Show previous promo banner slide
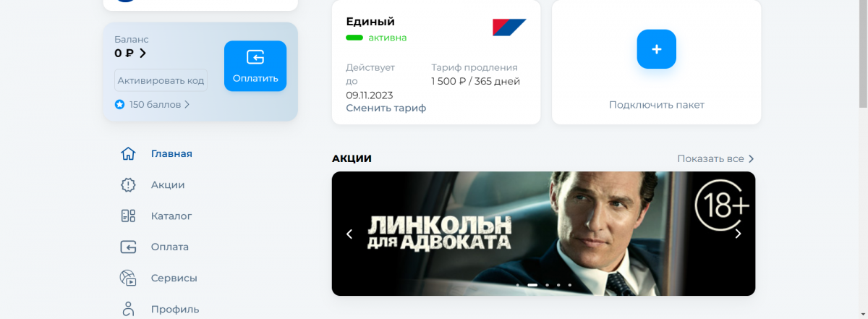 349,234
